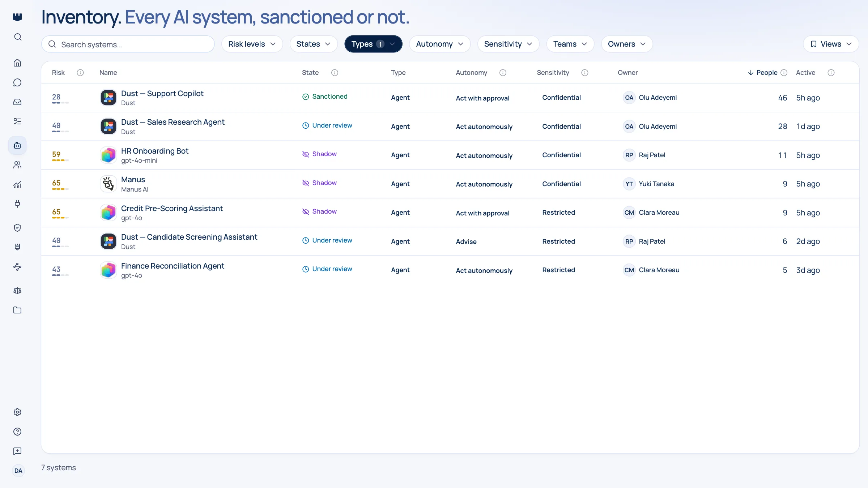
Task: Open the people icon in the sidebar
Action: tap(17, 165)
